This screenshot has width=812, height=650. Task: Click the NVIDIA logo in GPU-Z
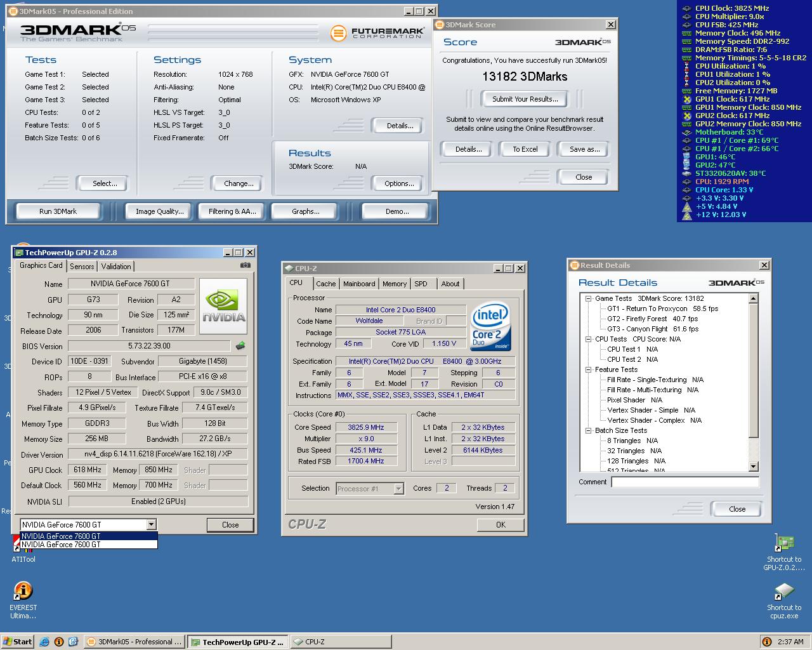coord(223,307)
